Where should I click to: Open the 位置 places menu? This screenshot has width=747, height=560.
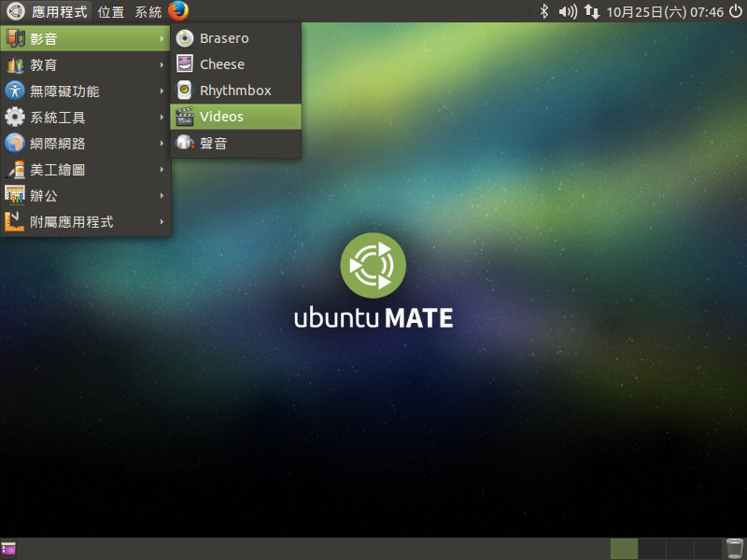coord(111,11)
